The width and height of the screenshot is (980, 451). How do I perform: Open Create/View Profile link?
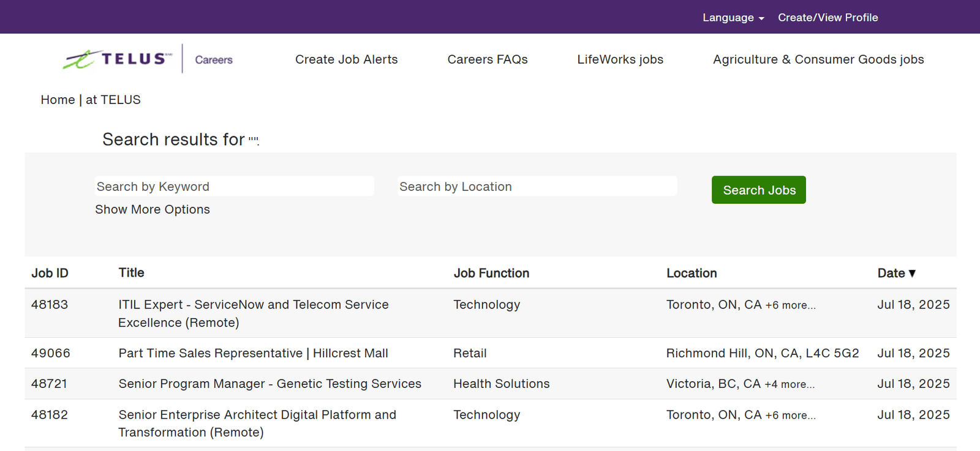pyautogui.click(x=827, y=18)
